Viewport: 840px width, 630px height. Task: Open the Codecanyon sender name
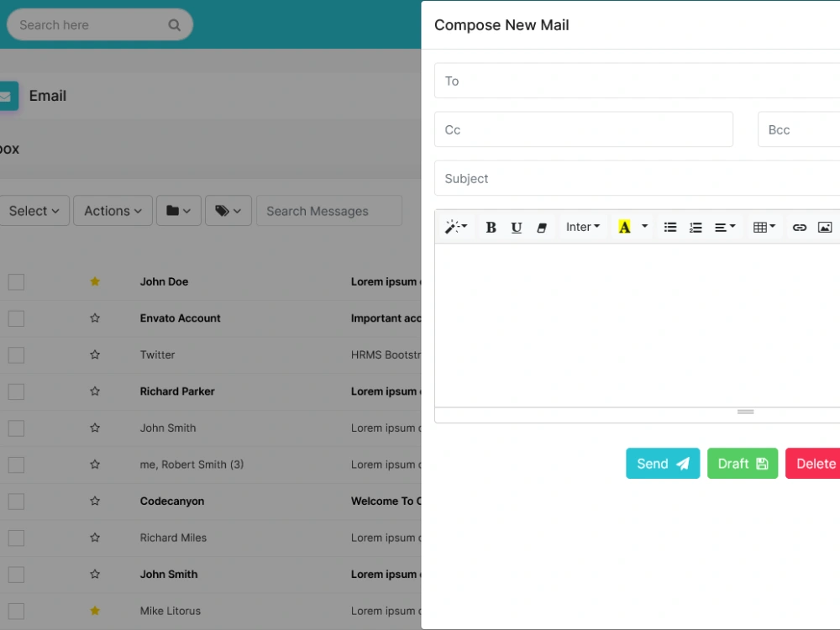click(x=172, y=501)
